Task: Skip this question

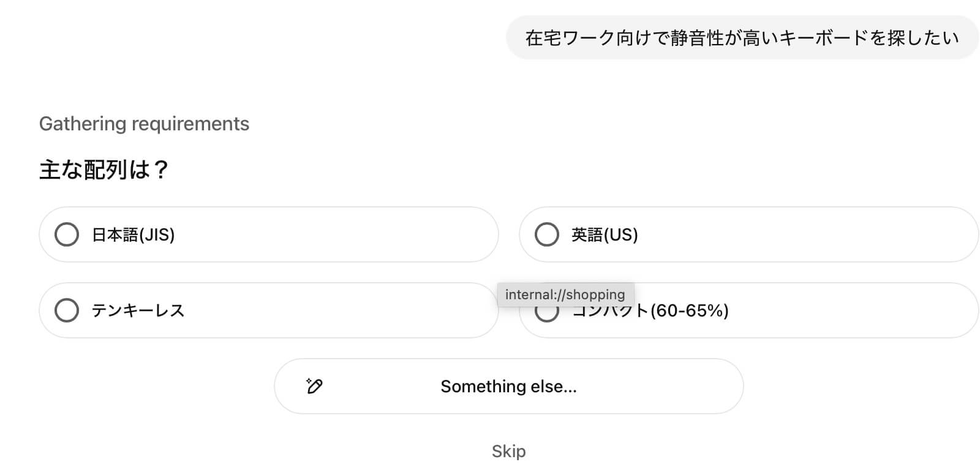Action: click(x=508, y=451)
